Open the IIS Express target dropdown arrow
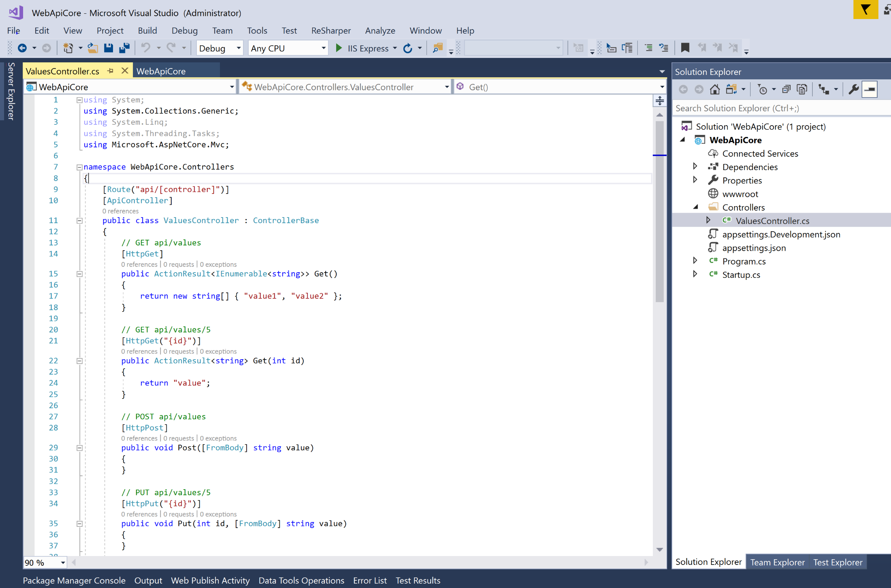This screenshot has width=891, height=588. coord(395,48)
